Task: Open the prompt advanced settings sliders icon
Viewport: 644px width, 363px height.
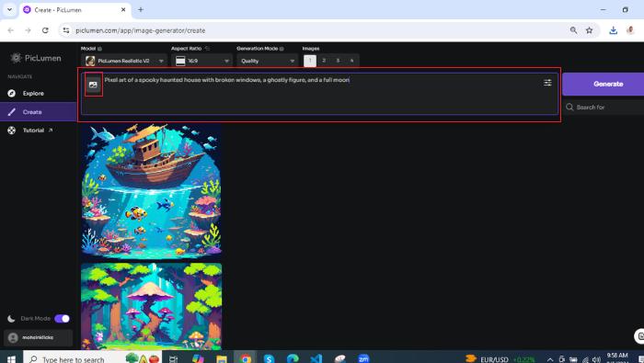Action: click(x=547, y=83)
